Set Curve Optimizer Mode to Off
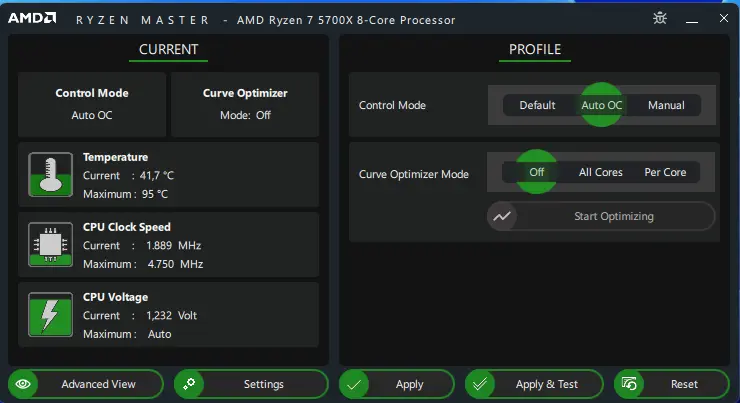This screenshot has width=740, height=403. [x=537, y=172]
